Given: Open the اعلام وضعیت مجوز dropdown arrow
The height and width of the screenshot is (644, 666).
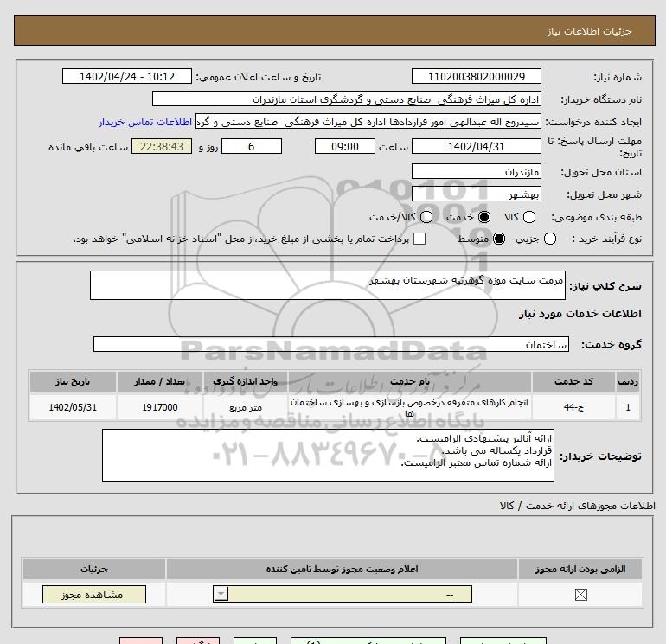Looking at the screenshot, I should [221, 594].
